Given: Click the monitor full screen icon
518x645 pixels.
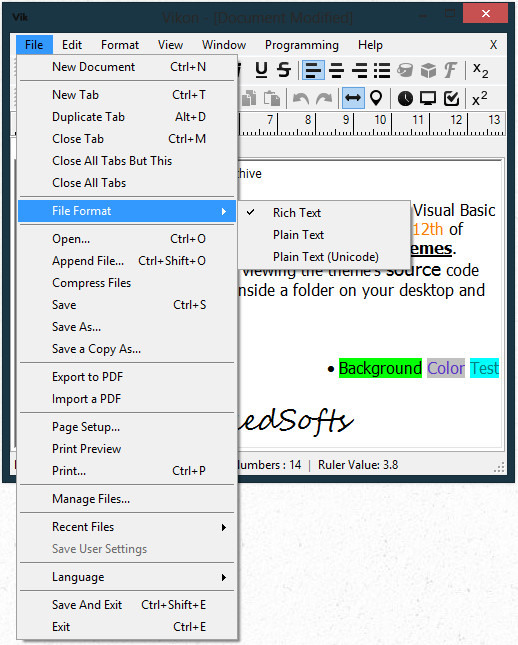Looking at the screenshot, I should (428, 98).
